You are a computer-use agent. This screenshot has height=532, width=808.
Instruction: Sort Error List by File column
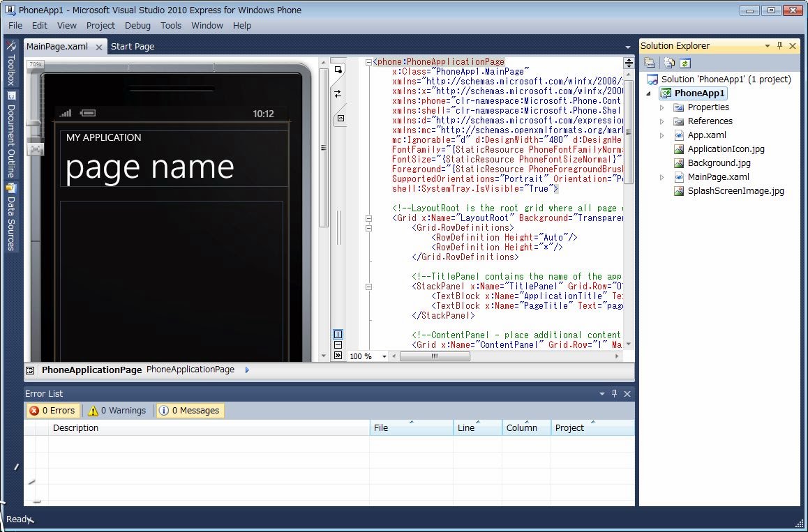(411, 428)
